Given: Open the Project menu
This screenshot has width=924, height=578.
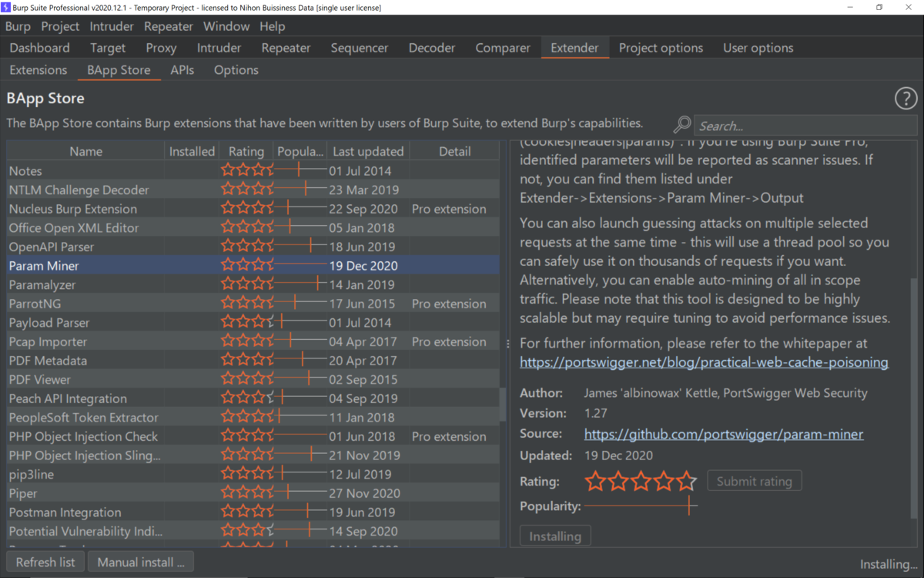Looking at the screenshot, I should coord(60,26).
